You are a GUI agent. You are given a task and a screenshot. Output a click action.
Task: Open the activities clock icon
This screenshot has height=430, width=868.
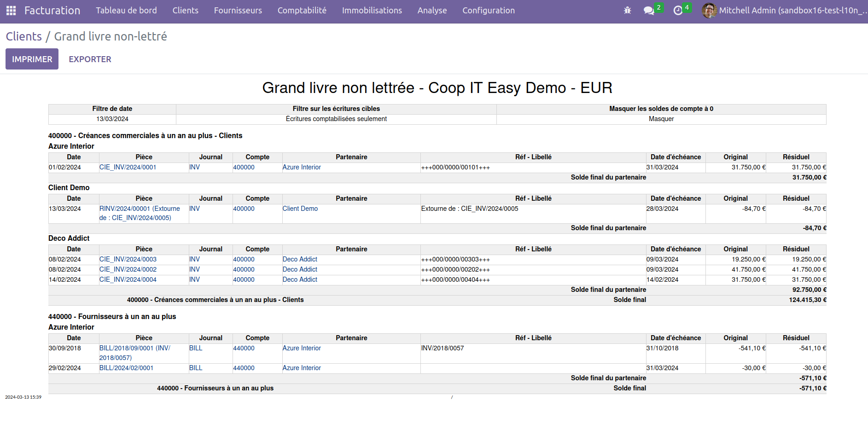point(678,10)
